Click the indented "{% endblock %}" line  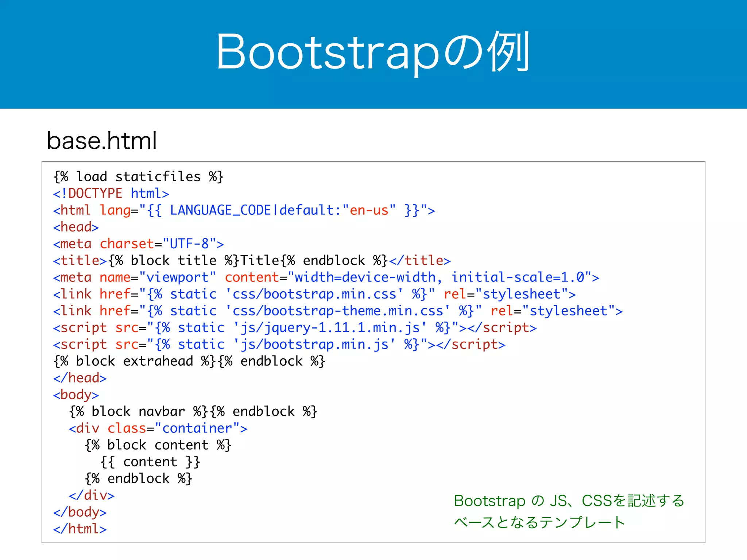138,479
